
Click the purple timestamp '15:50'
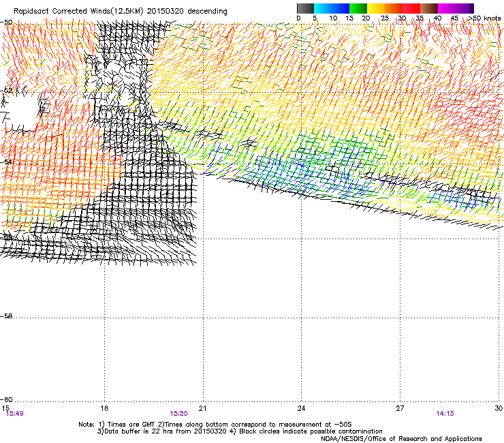[178, 414]
